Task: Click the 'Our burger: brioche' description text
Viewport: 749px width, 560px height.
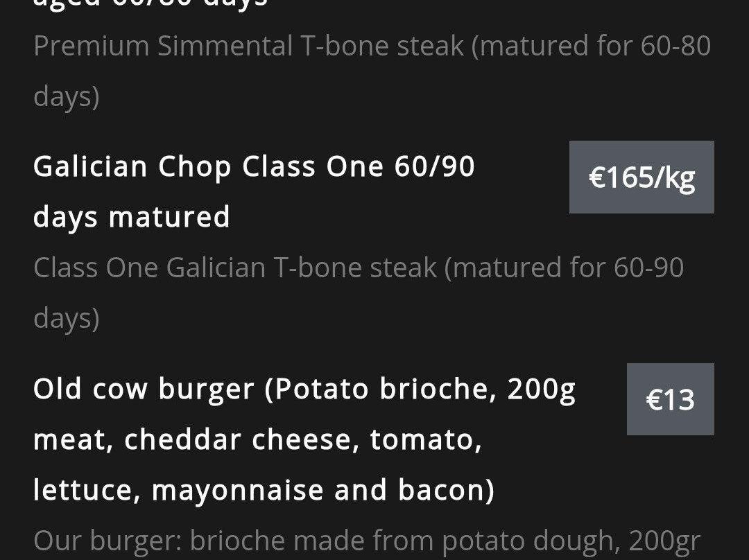Action: (x=366, y=541)
